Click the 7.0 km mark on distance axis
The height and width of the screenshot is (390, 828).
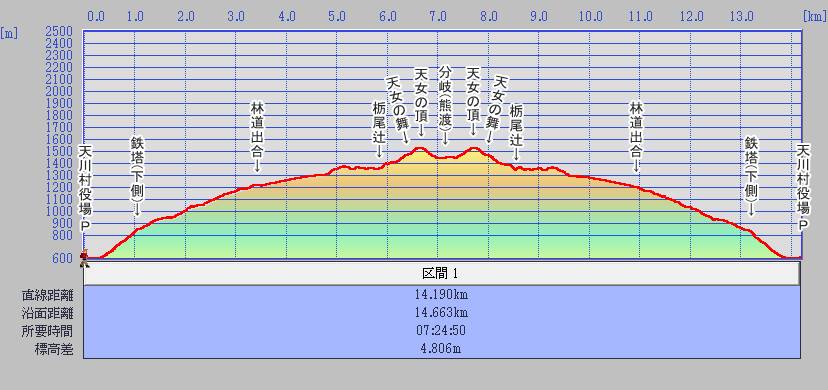(438, 16)
